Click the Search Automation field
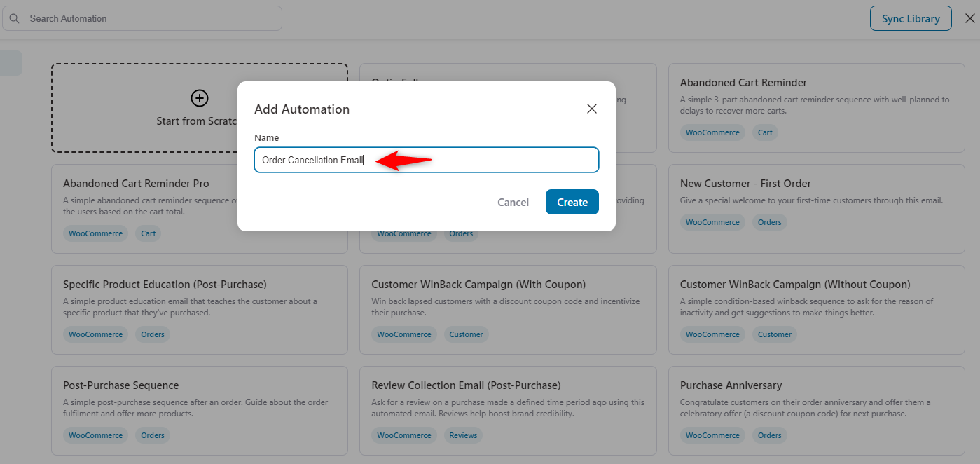The image size is (980, 464). tap(142, 18)
